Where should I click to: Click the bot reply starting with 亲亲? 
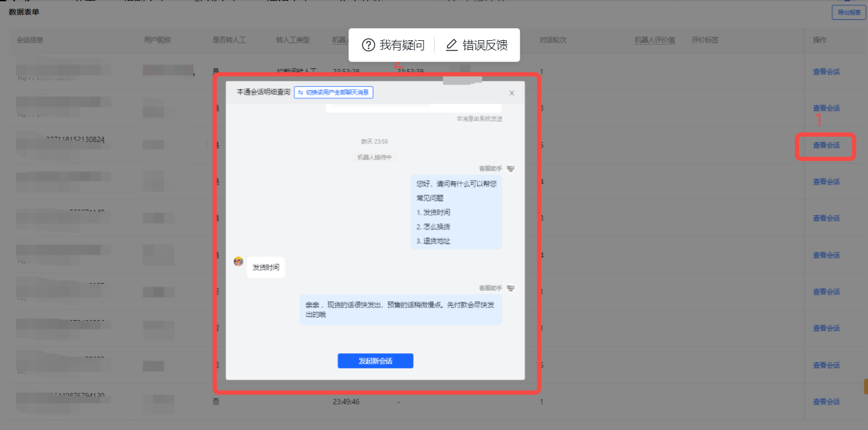click(401, 310)
